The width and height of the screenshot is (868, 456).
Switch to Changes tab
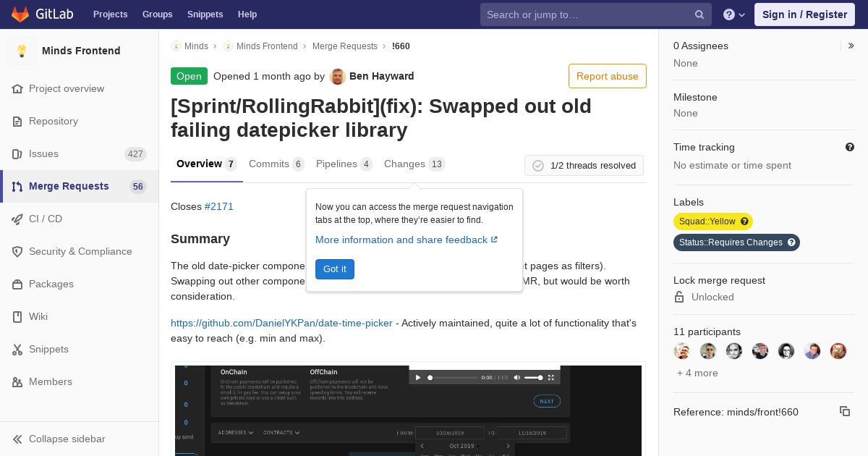[414, 164]
